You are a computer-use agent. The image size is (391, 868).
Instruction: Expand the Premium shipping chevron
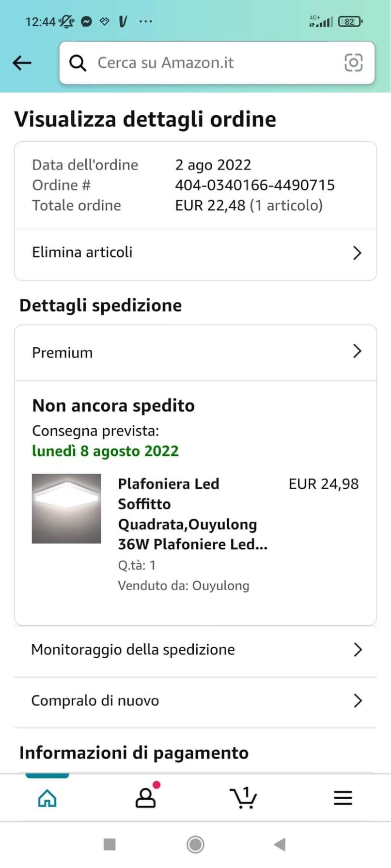tap(357, 351)
